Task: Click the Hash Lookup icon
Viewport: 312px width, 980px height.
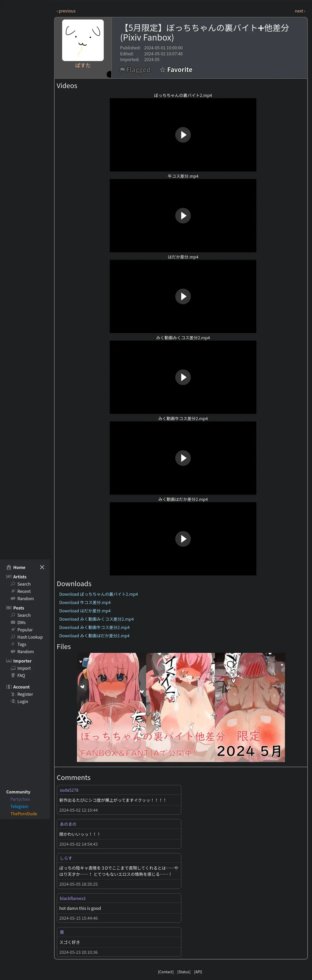Action: (x=13, y=637)
